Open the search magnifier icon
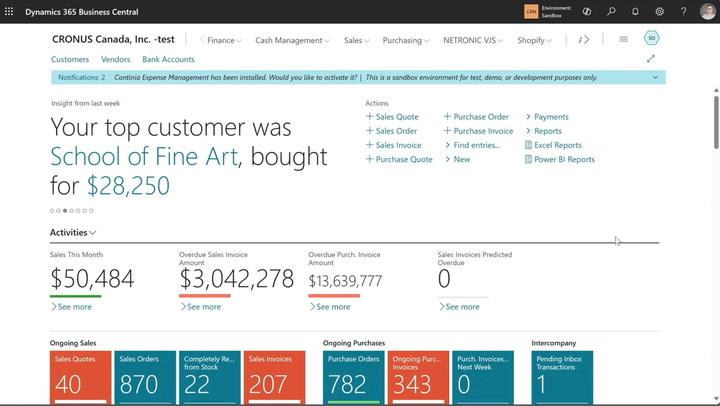Screen dimensions: 720x406 pyautogui.click(x=611, y=11)
